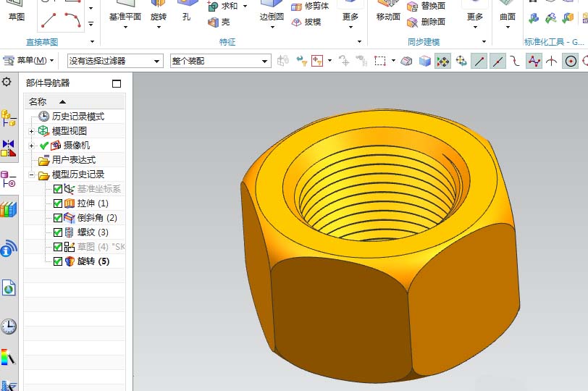The height and width of the screenshot is (391, 588).
Task: Expand the 直接草图 group options arrow
Action: point(92,41)
